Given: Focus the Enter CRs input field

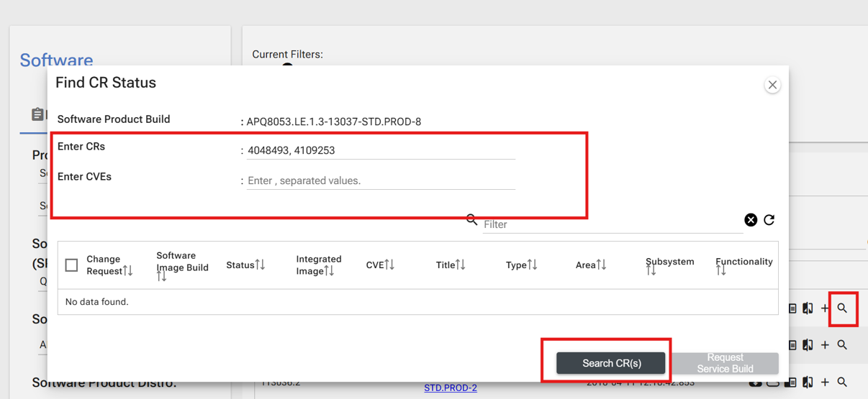Looking at the screenshot, I should click(x=381, y=150).
